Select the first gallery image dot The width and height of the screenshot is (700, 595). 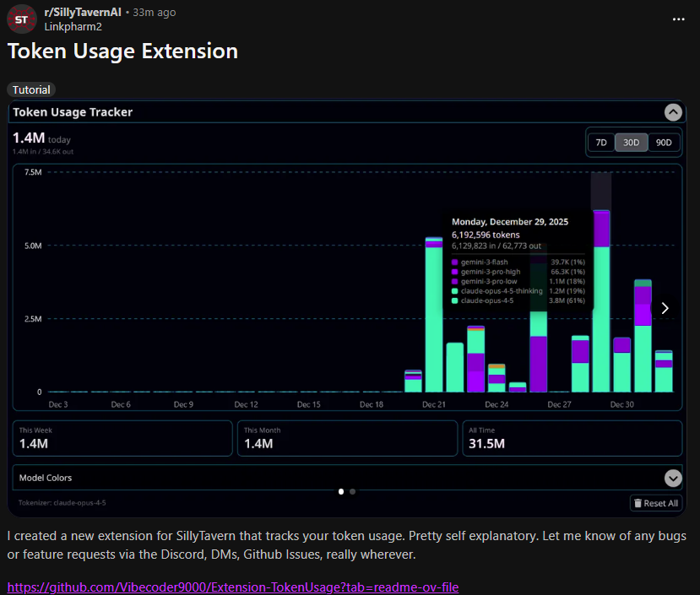click(x=341, y=490)
